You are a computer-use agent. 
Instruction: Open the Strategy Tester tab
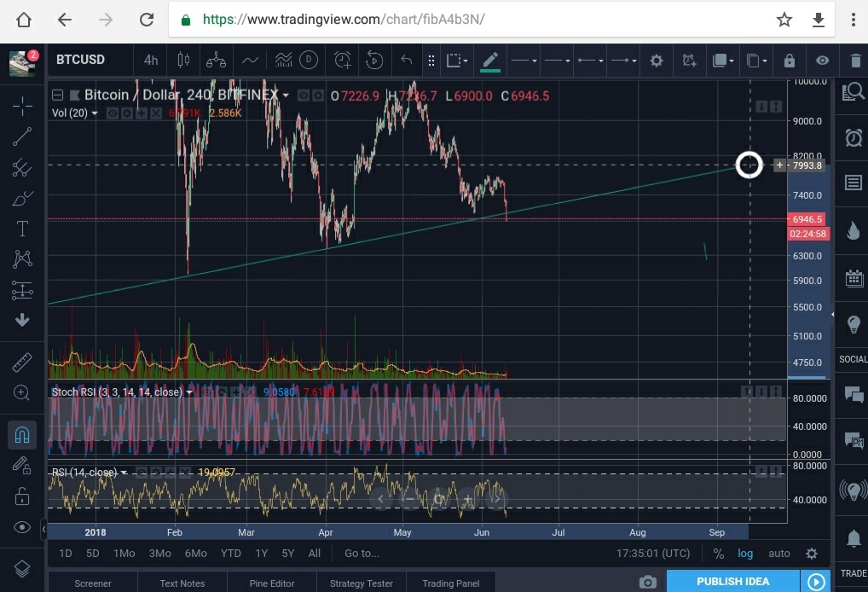click(x=362, y=583)
